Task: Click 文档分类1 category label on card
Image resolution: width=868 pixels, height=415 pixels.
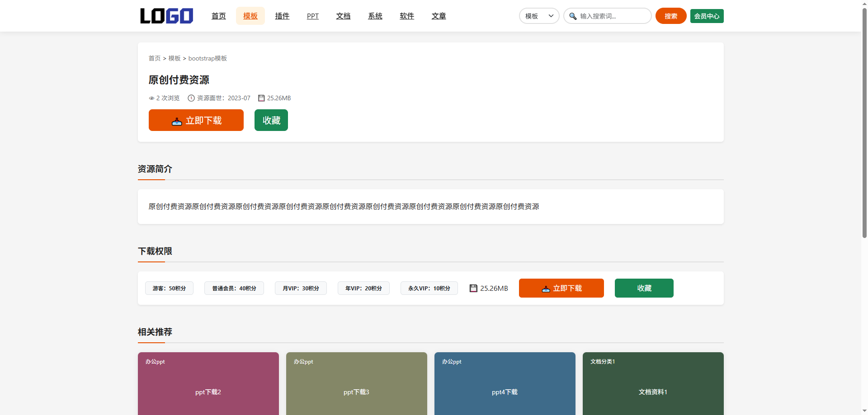Action: 603,361
